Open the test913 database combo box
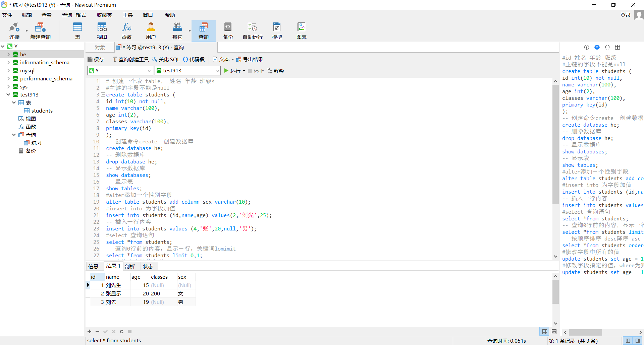644x345 pixels. coord(188,71)
